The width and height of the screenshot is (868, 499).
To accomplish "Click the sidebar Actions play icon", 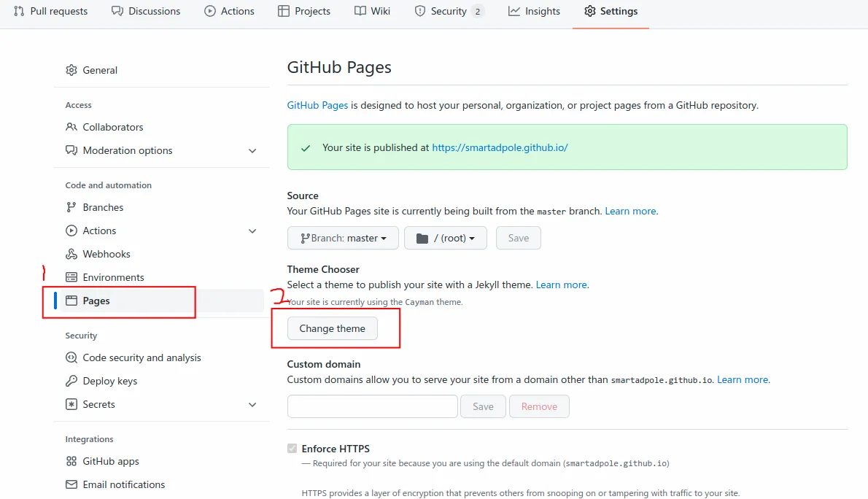I will click(x=71, y=231).
